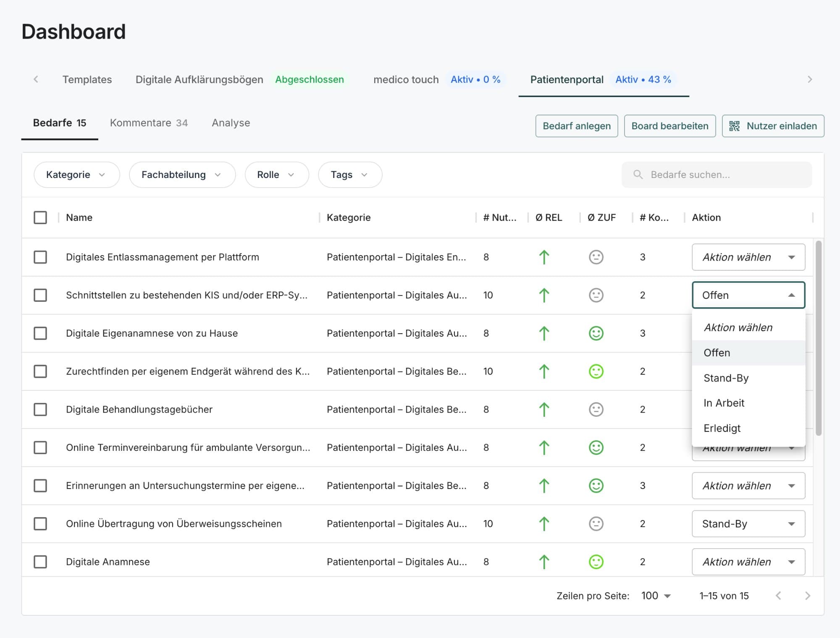Check the Digitale Behandlungstagebücher row checkbox
Image resolution: width=840 pixels, height=638 pixels.
pyautogui.click(x=40, y=409)
